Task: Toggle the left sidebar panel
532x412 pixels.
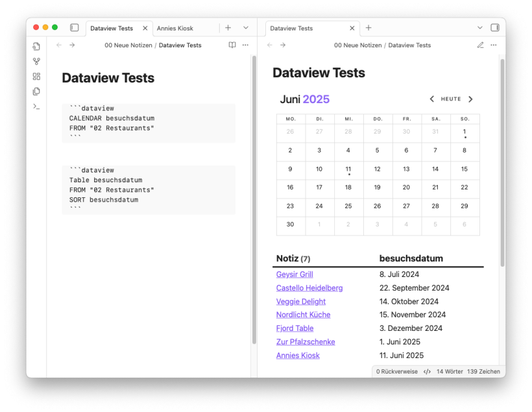Action: [74, 28]
